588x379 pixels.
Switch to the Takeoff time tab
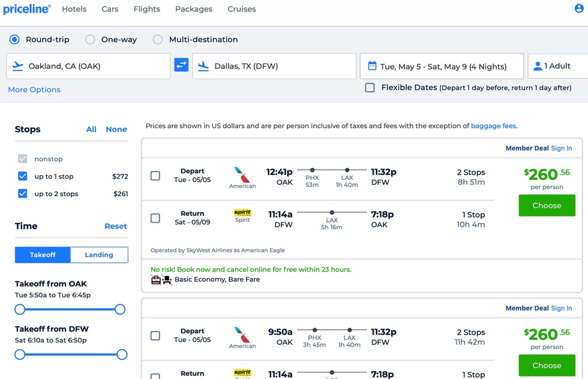click(43, 255)
